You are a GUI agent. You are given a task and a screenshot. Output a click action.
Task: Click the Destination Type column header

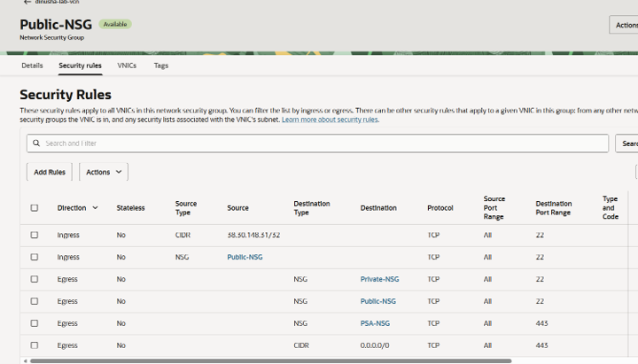point(312,208)
